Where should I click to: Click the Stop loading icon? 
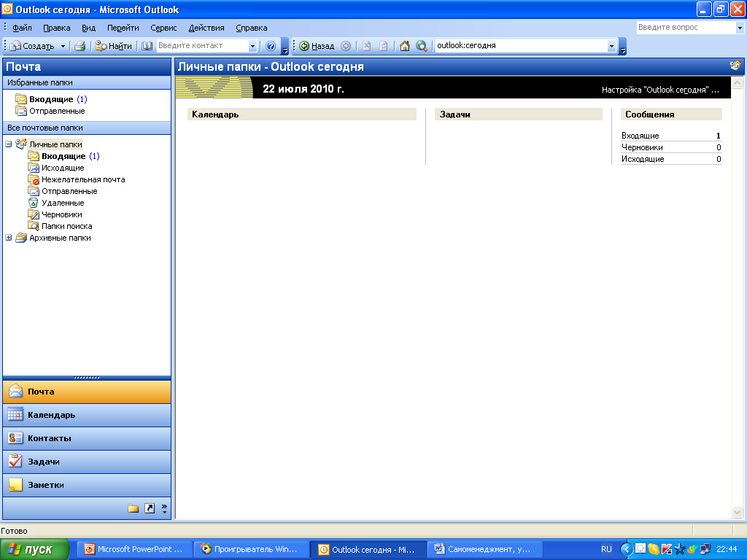click(x=366, y=46)
